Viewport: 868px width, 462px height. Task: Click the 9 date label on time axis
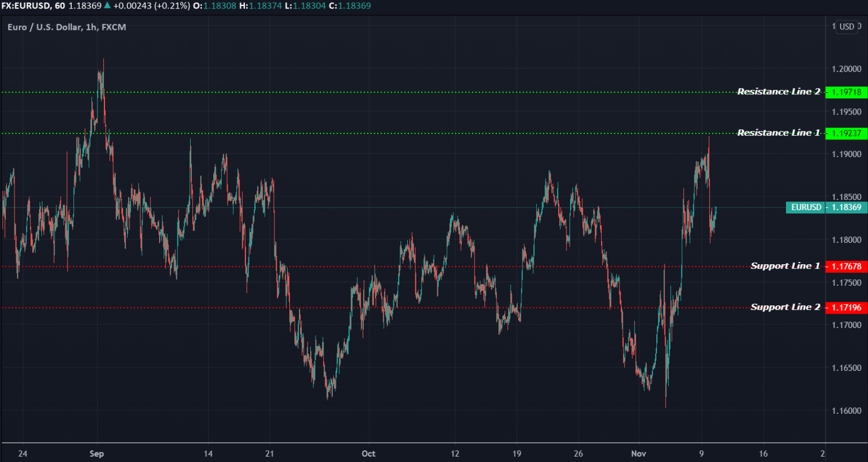pos(701,453)
